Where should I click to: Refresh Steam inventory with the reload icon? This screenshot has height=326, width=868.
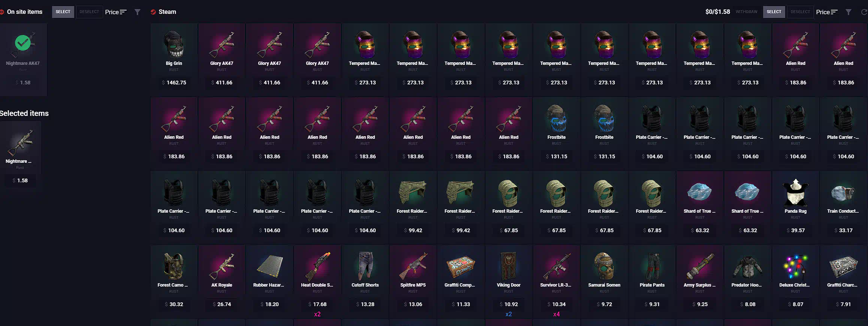(864, 12)
